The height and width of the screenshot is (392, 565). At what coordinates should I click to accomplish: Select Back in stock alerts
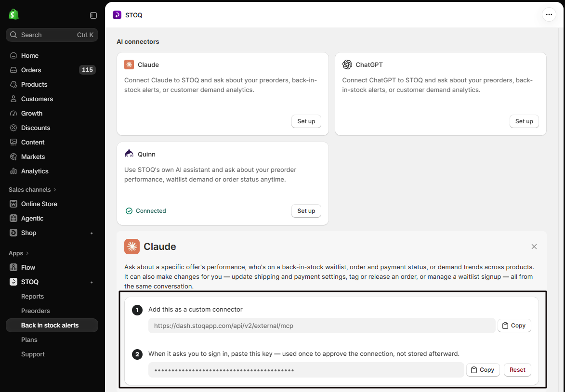52,325
